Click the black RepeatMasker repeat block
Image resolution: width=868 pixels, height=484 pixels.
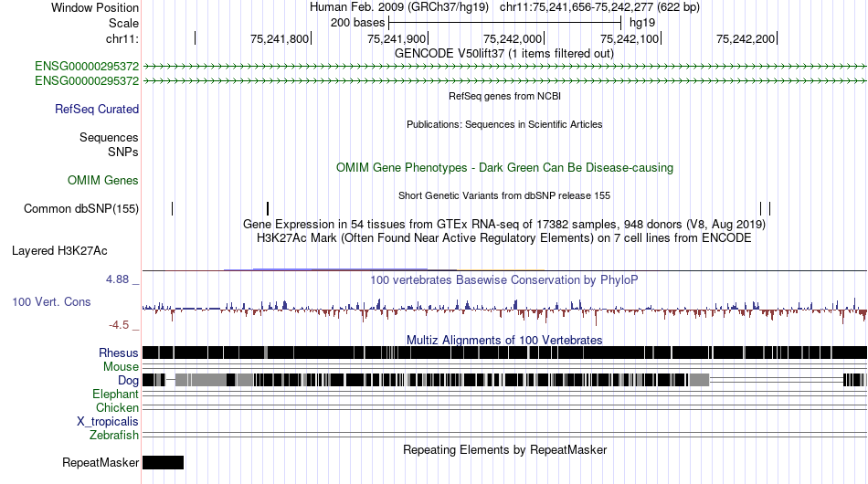163,462
